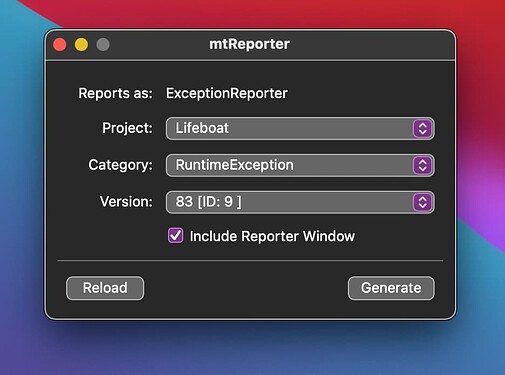Screen dimensions: 505x375
Task: Close the mtReporter window with red button
Action: [60, 45]
